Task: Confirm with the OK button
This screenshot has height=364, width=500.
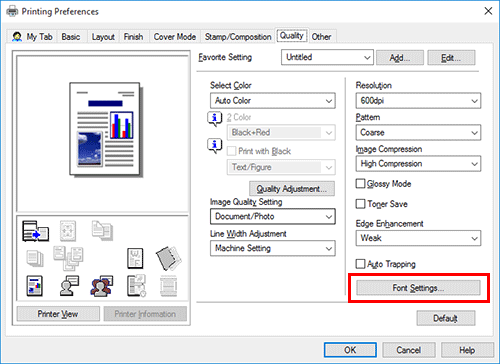Action: 350,350
